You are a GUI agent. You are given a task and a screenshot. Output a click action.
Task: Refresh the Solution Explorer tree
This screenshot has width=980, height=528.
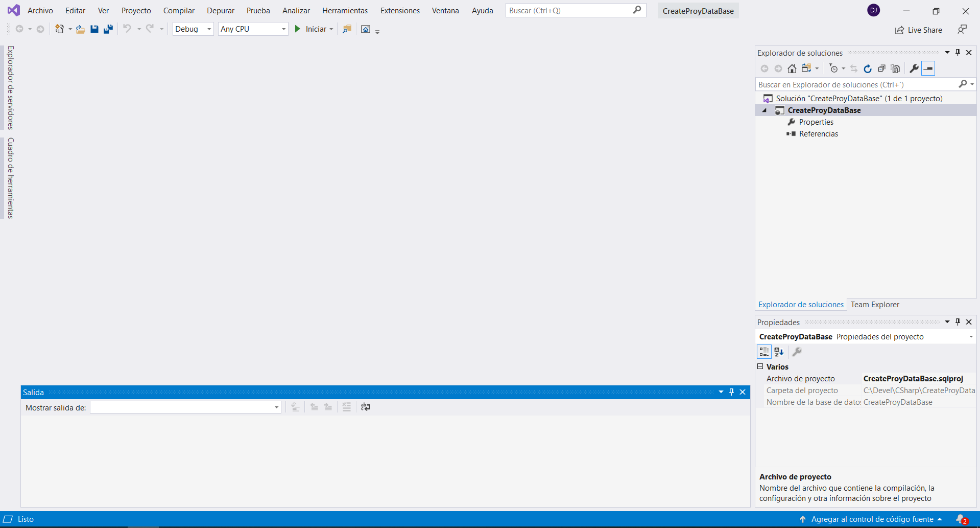click(x=867, y=68)
